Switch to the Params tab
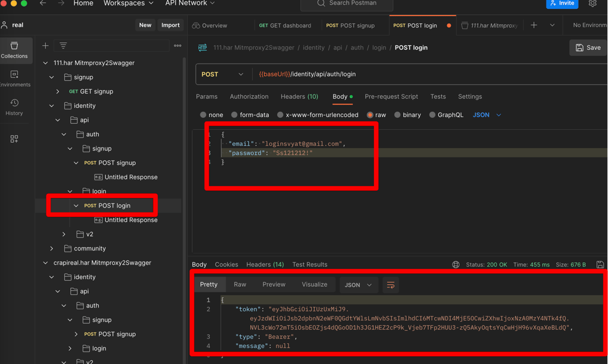This screenshot has width=609, height=364. 206,97
